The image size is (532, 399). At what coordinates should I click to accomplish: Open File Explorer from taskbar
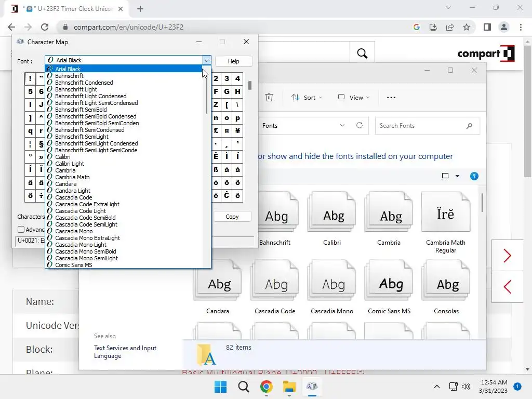tap(289, 387)
